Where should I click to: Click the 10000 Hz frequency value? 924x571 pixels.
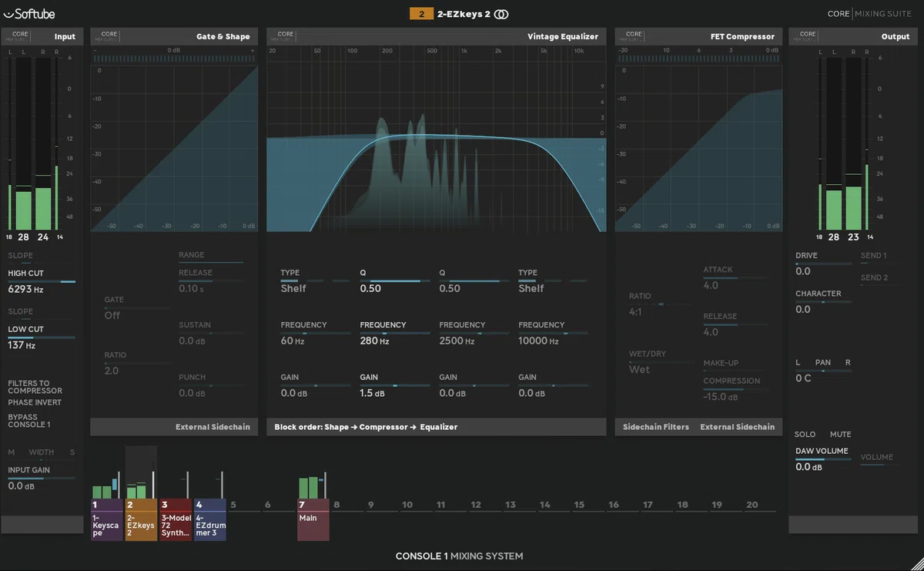(538, 341)
